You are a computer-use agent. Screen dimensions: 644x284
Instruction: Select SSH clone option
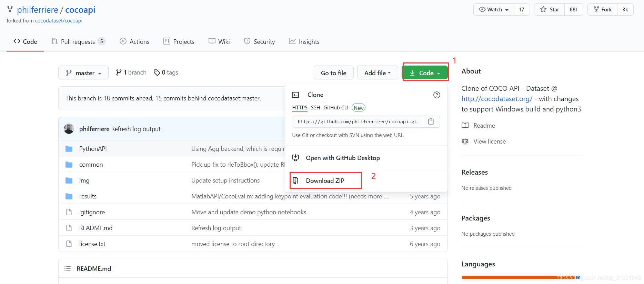(x=315, y=108)
